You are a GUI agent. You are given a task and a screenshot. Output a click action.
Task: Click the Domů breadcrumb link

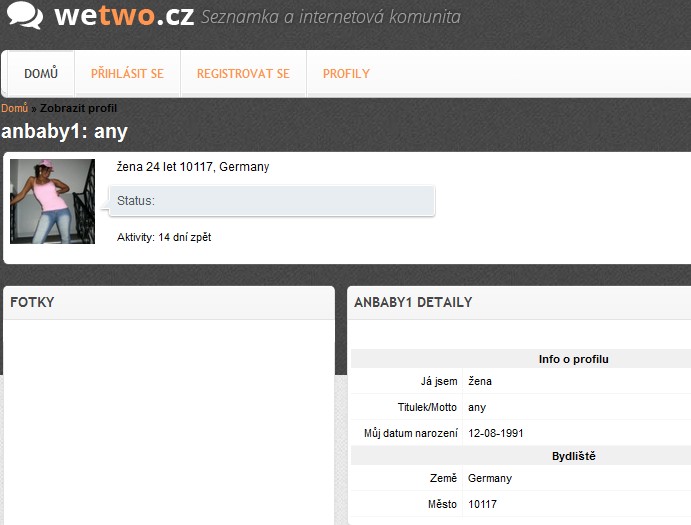click(15, 108)
